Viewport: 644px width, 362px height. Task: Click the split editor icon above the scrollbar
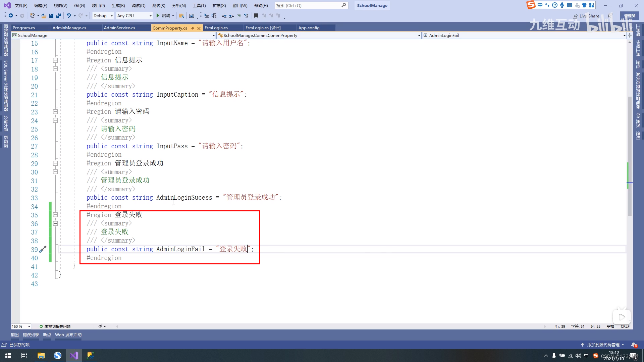click(630, 35)
